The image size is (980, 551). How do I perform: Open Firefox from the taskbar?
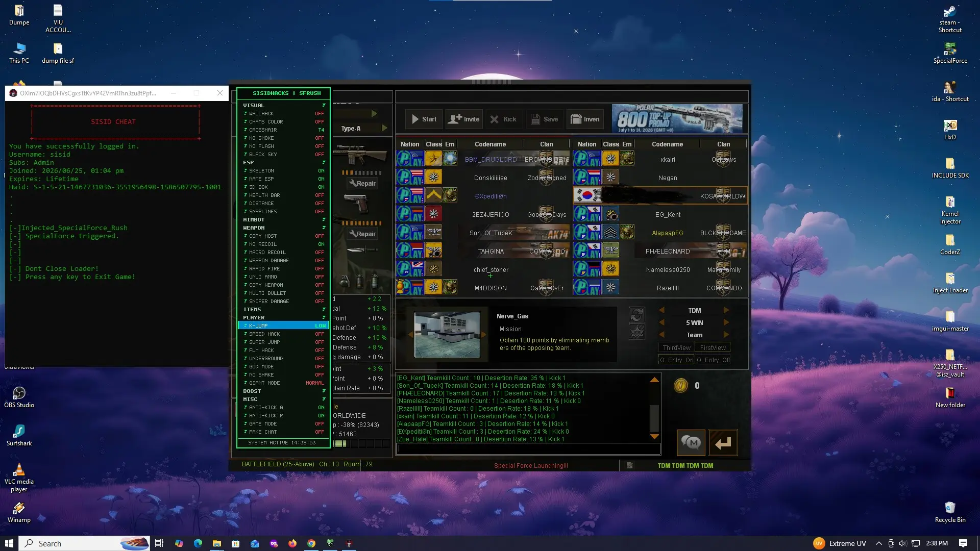[292, 543]
